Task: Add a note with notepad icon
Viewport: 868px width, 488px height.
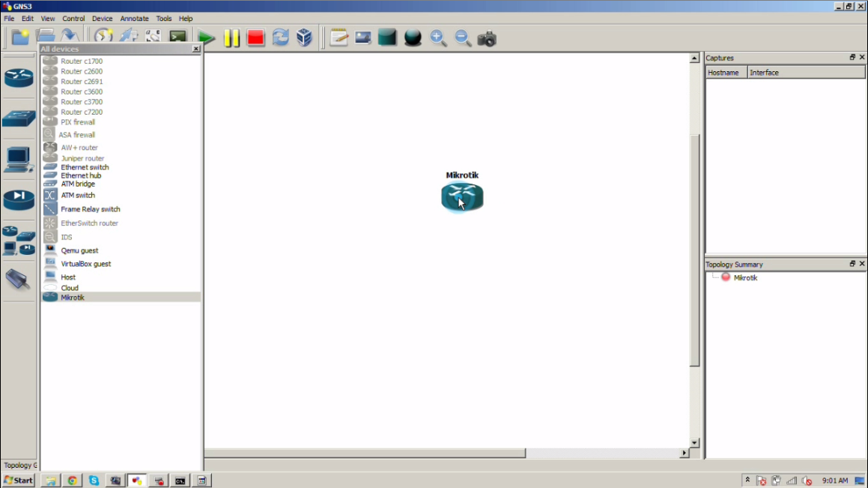Action: tap(339, 37)
